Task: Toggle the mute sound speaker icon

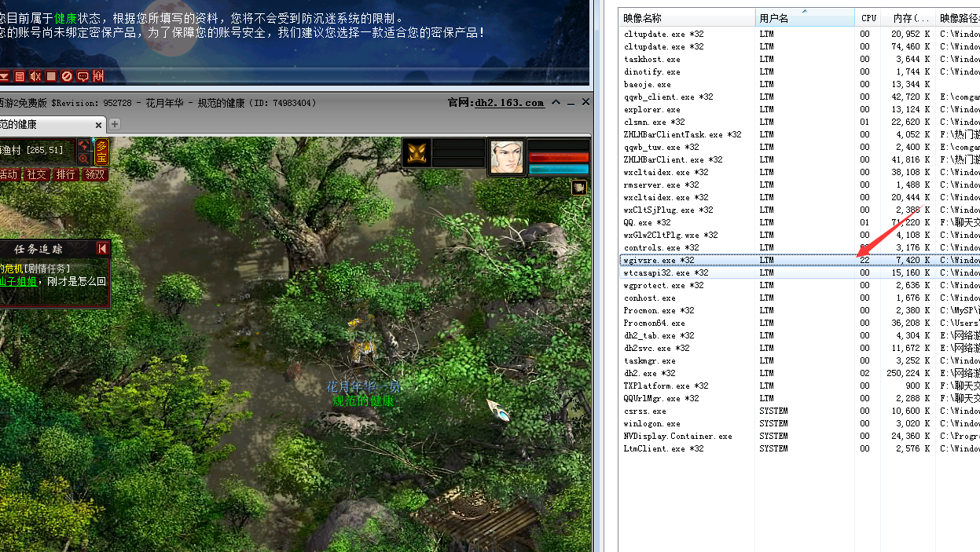Action: click(x=35, y=76)
